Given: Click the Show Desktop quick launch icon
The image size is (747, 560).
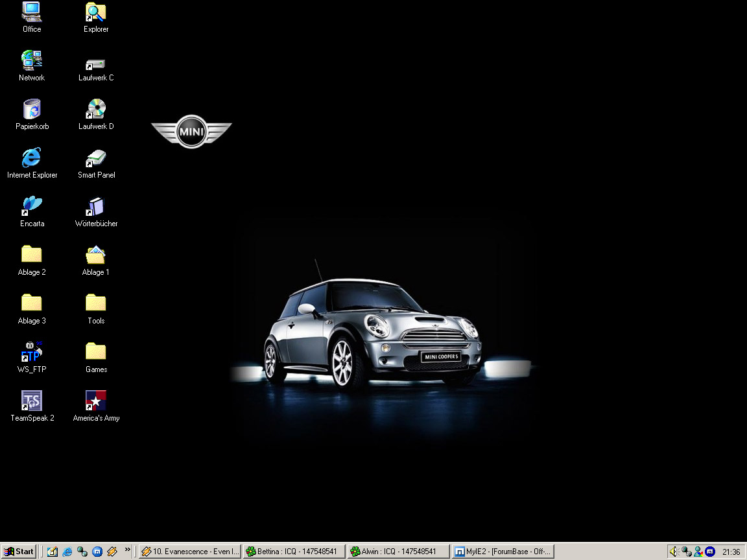Looking at the screenshot, I should tap(52, 552).
